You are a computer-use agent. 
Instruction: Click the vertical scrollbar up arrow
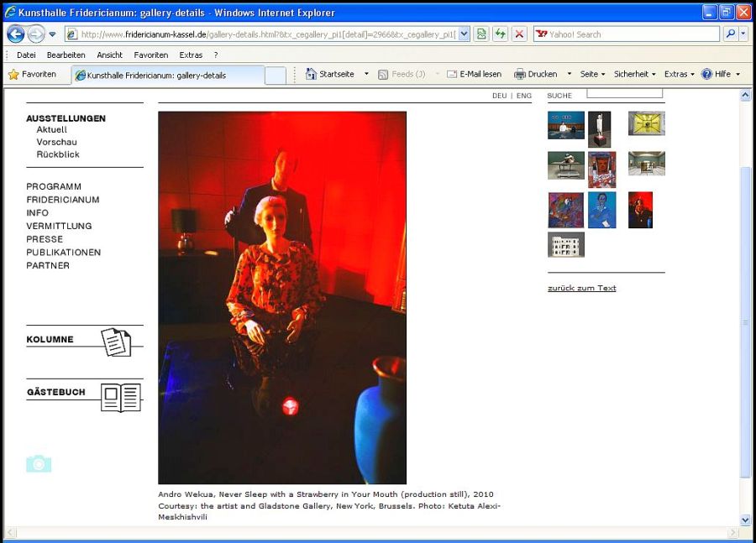745,95
